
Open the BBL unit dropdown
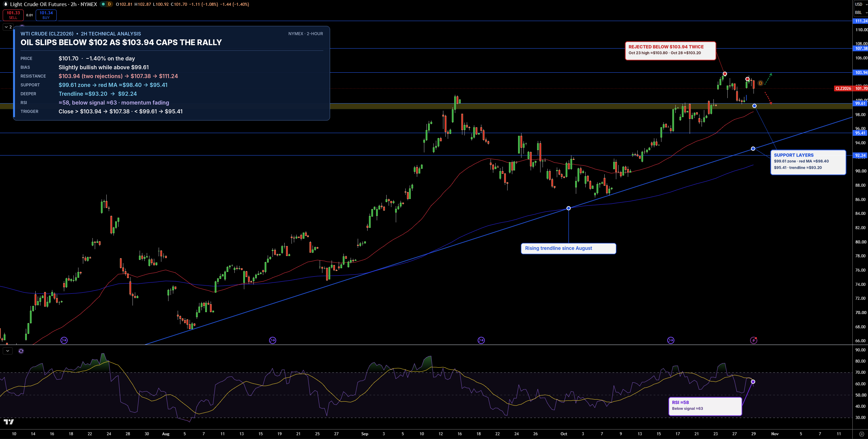[x=861, y=13]
